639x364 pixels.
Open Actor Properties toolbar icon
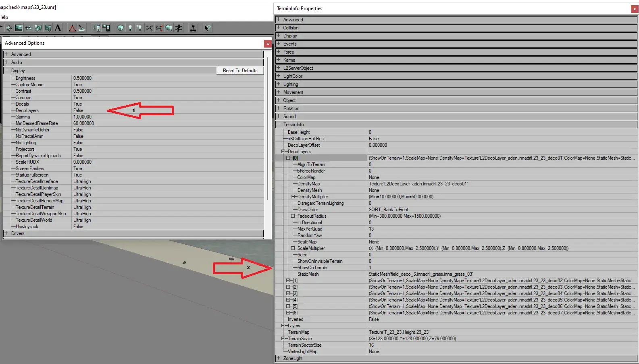[97, 28]
